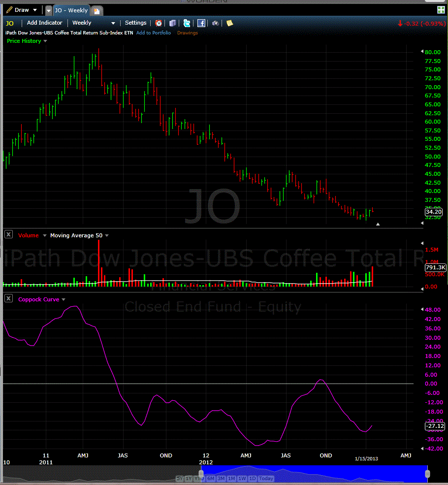The width and height of the screenshot is (448, 485).
Task: Open chart Settings
Action: (x=135, y=23)
